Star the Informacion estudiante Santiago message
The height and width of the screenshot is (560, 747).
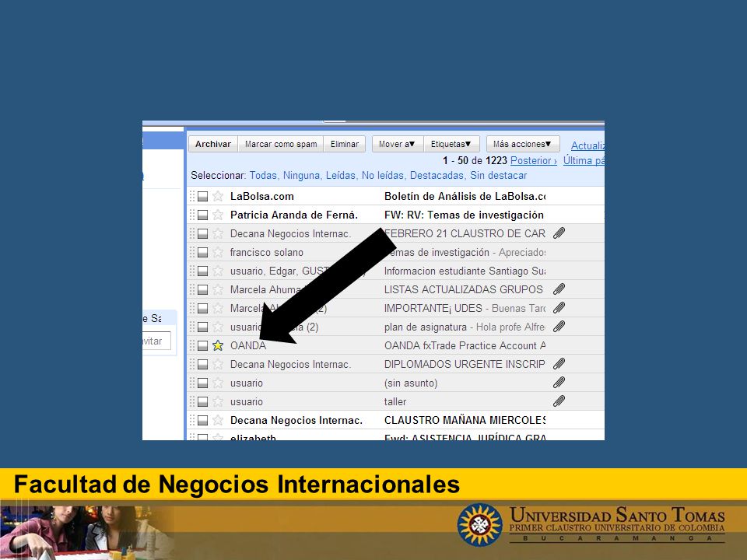pyautogui.click(x=218, y=271)
